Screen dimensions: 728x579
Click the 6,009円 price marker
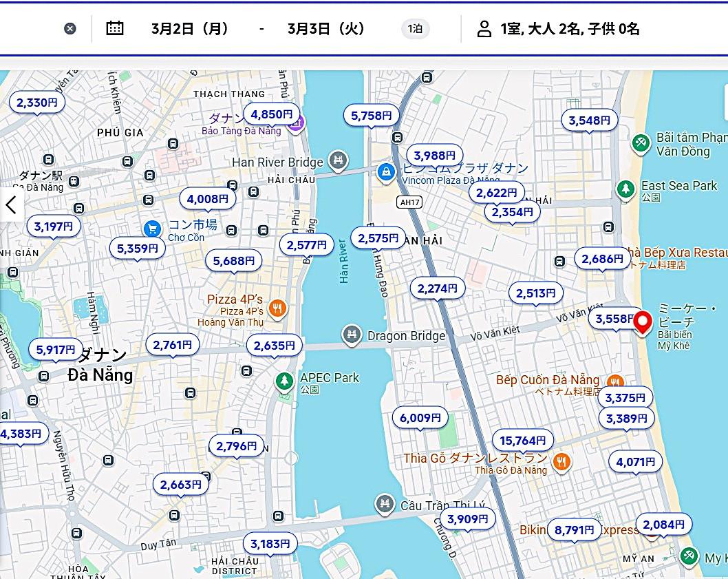[420, 418]
